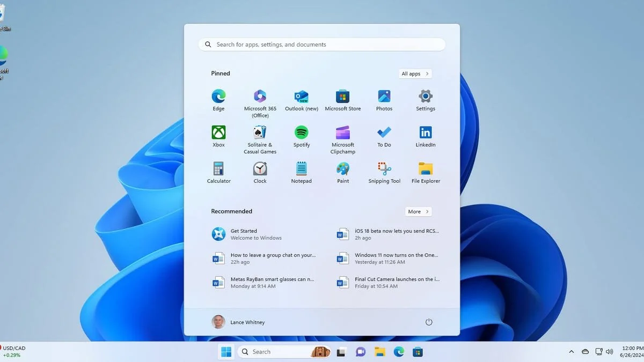The image size is (644, 362).
Task: Launch Microsoft 365 (Office)
Action: (x=260, y=104)
